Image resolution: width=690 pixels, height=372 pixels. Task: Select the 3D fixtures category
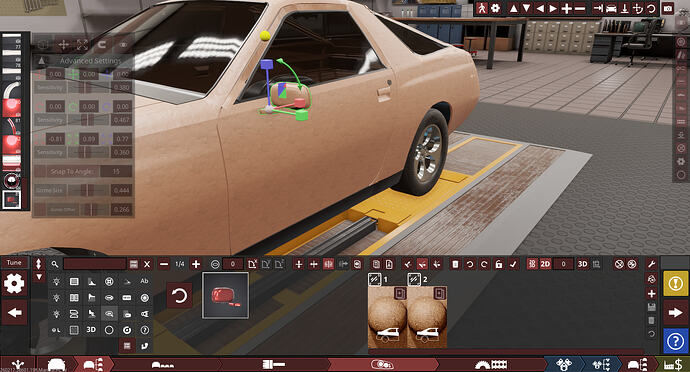(x=91, y=330)
